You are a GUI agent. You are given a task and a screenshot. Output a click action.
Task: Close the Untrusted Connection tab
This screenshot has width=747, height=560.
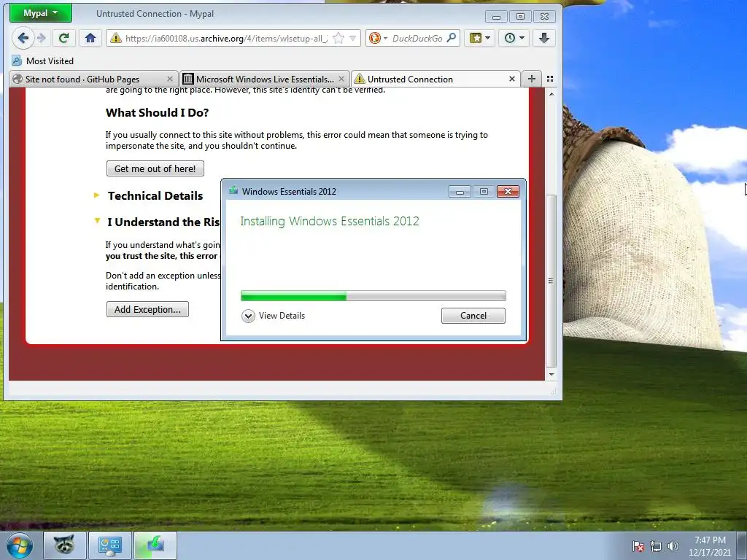[x=511, y=79]
